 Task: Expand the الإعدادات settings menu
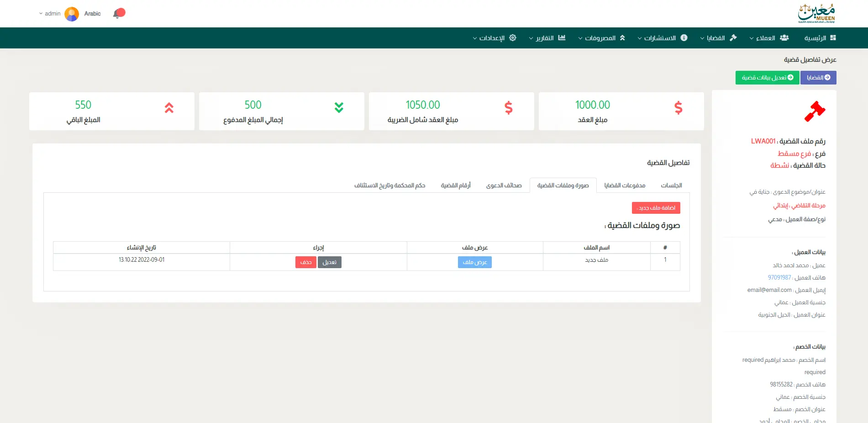(494, 38)
